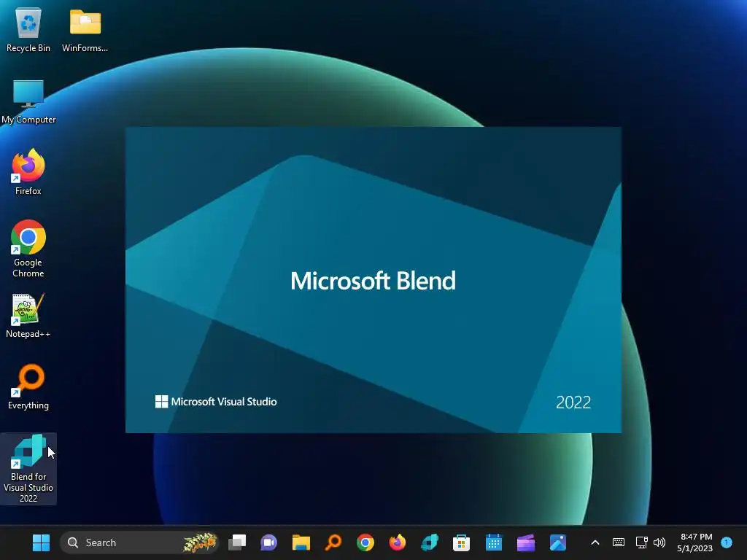Open File Explorer from the taskbar
This screenshot has height=560, width=747.
[x=301, y=542]
